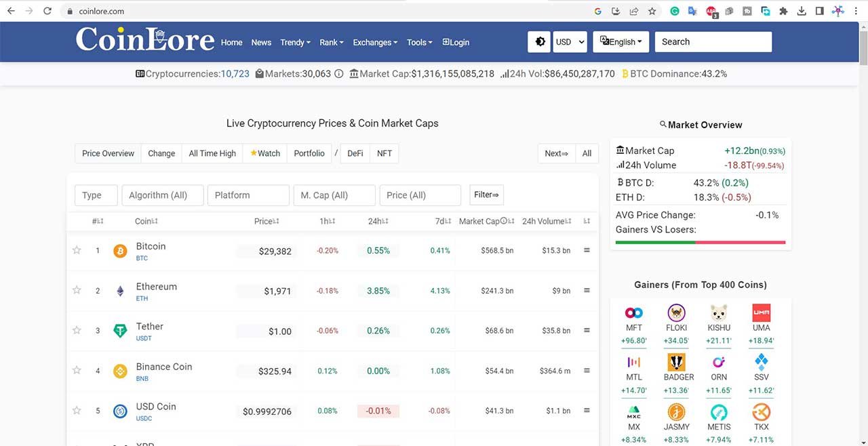868x446 pixels.
Task: Bookmark this page with the browser star
Action: (652, 11)
